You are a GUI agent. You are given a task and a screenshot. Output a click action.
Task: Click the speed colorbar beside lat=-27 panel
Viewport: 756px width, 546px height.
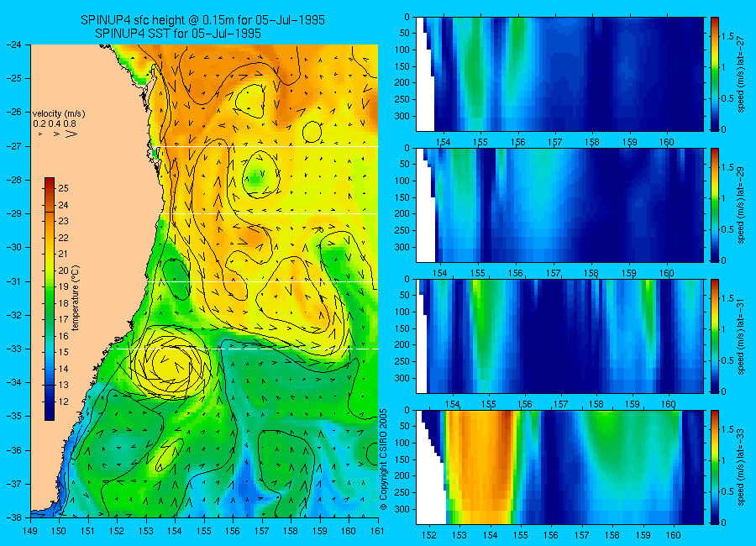(715, 74)
